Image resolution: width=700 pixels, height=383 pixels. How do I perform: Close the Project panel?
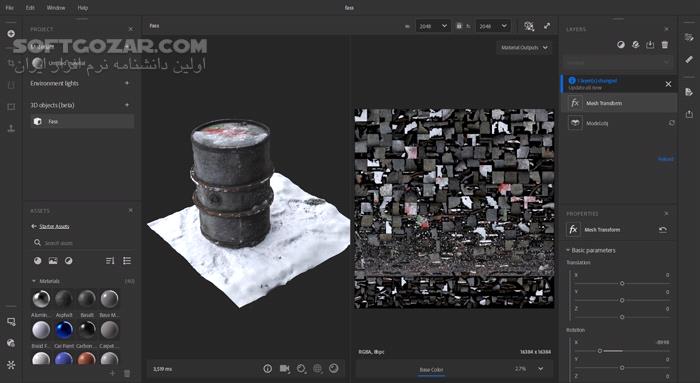[131, 29]
